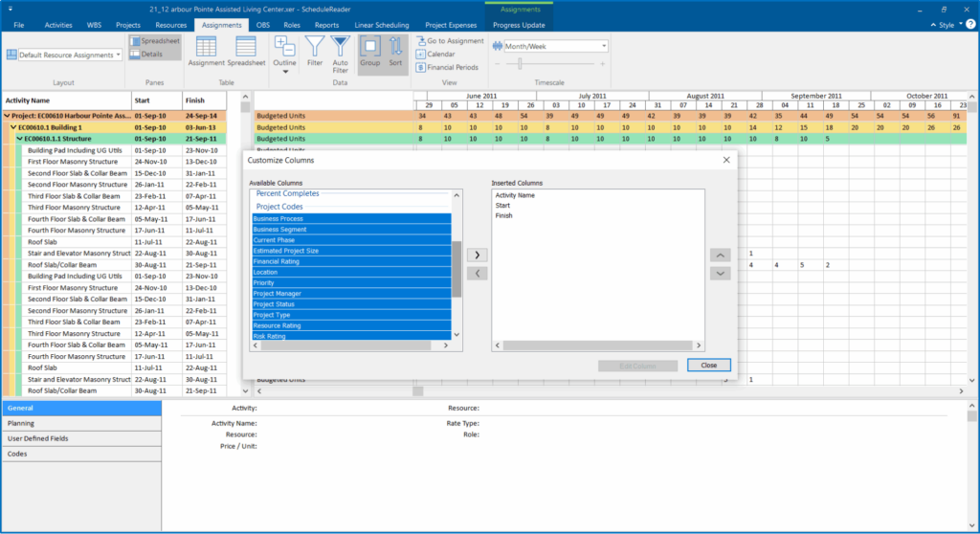Switch to the Resources tab

click(170, 25)
